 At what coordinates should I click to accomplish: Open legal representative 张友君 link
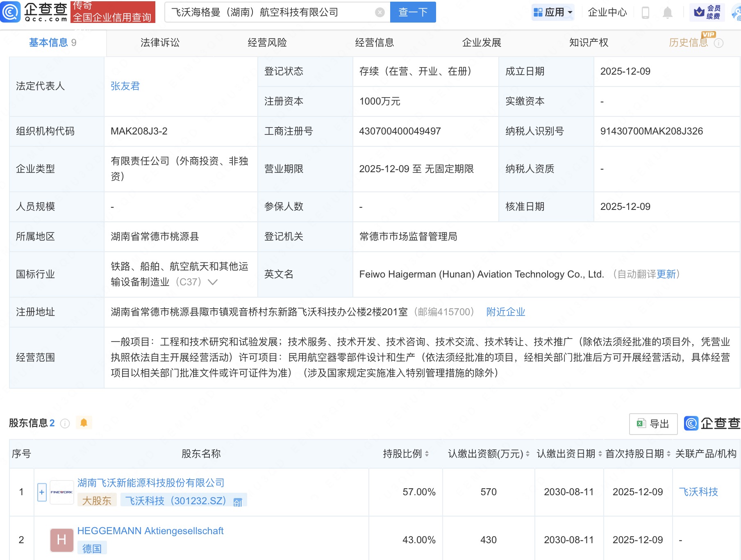point(125,86)
